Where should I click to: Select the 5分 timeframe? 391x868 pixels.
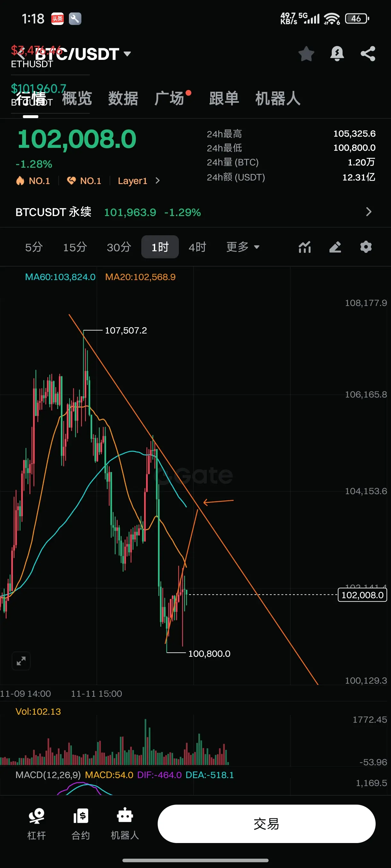click(34, 247)
